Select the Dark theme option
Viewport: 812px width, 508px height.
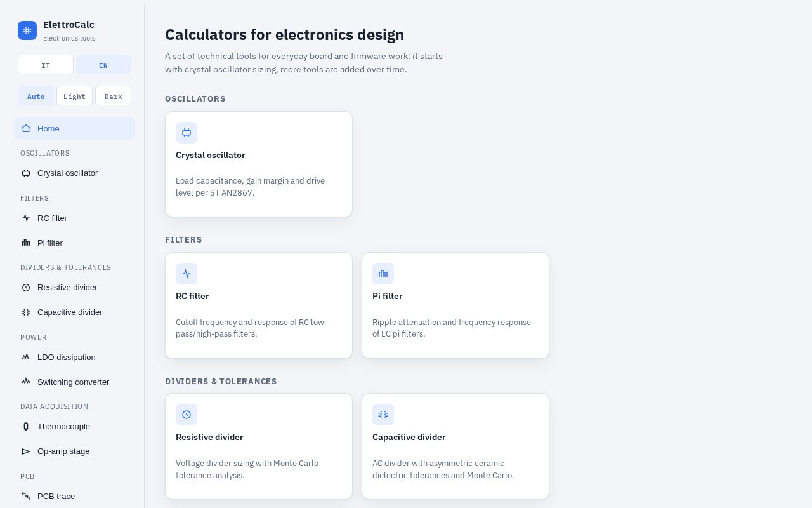pos(113,96)
